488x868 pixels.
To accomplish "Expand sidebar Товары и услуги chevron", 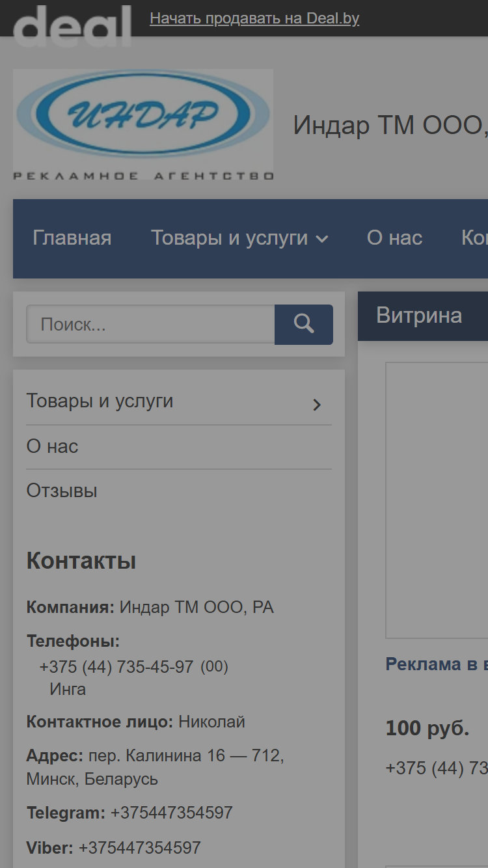I will 317,405.
